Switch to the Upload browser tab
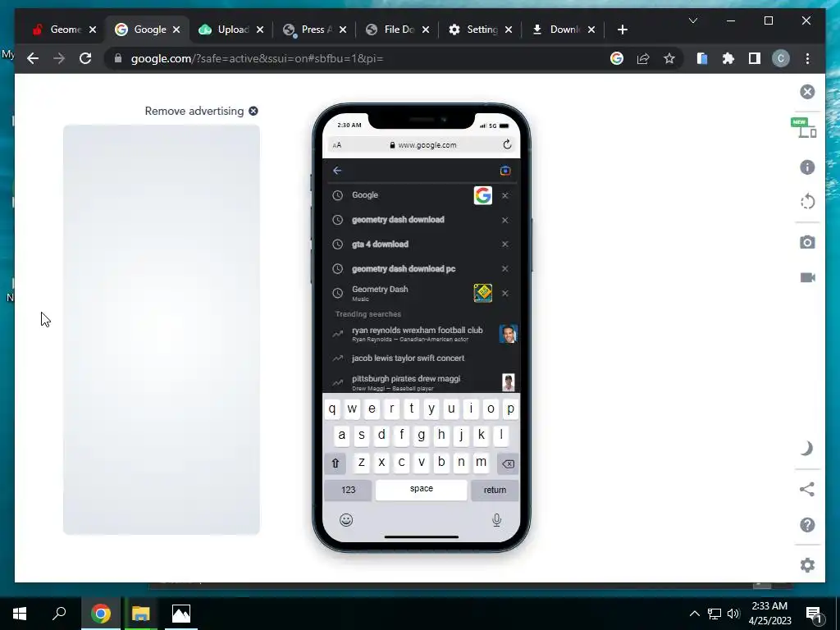The image size is (840, 630). pyautogui.click(x=231, y=30)
